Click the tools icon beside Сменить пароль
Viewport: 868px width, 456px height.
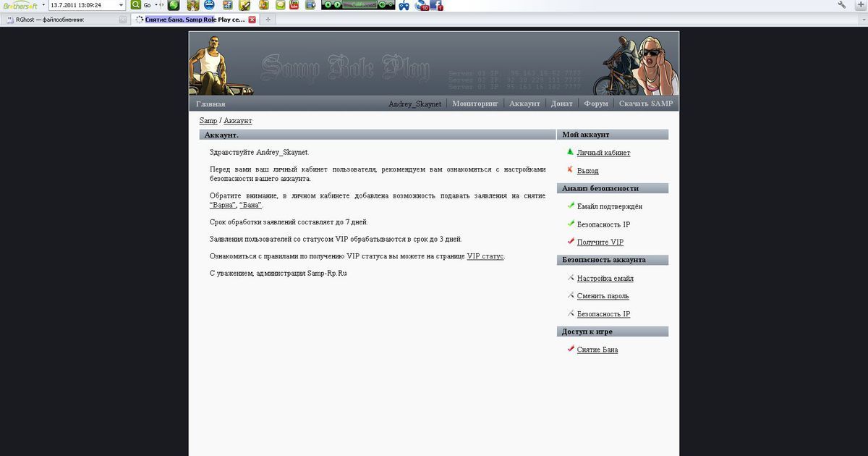coord(570,295)
